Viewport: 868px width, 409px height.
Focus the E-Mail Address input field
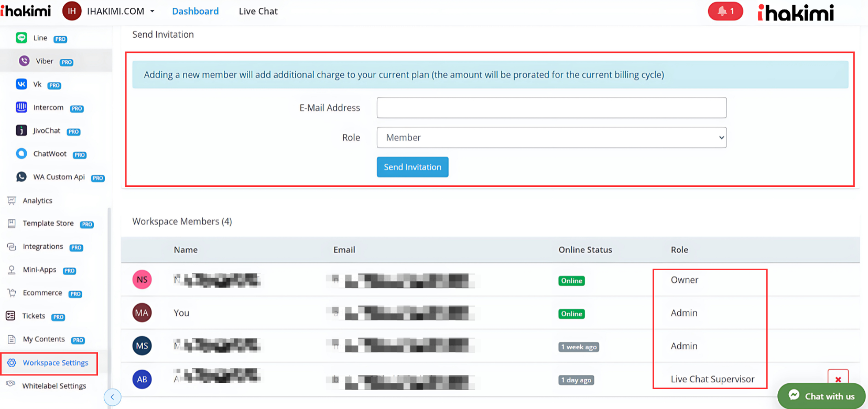(x=551, y=108)
